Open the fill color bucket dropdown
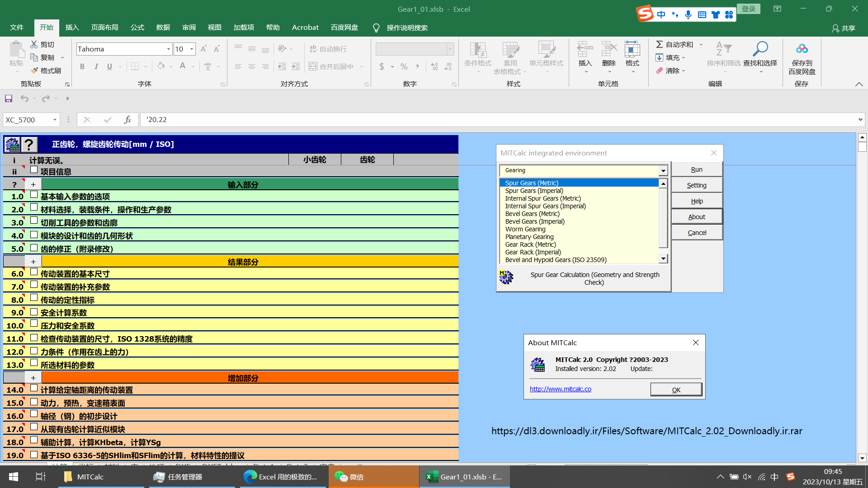This screenshot has width=868, height=488. point(171,67)
